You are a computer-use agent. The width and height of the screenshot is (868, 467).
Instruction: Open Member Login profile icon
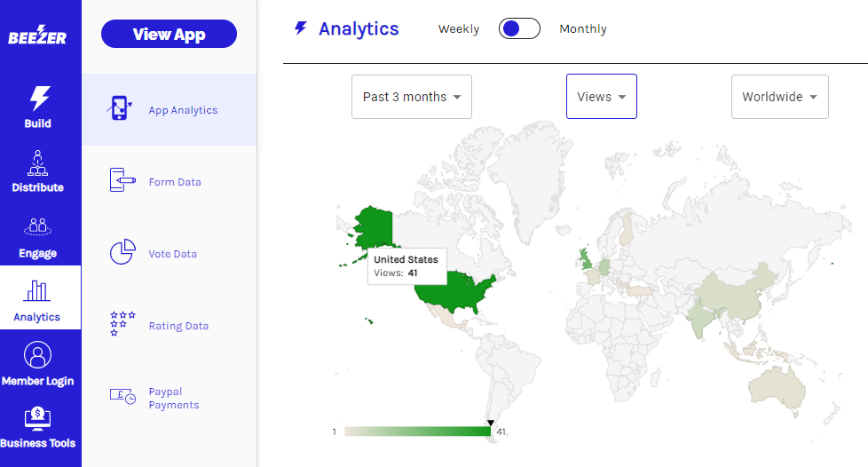[37, 355]
